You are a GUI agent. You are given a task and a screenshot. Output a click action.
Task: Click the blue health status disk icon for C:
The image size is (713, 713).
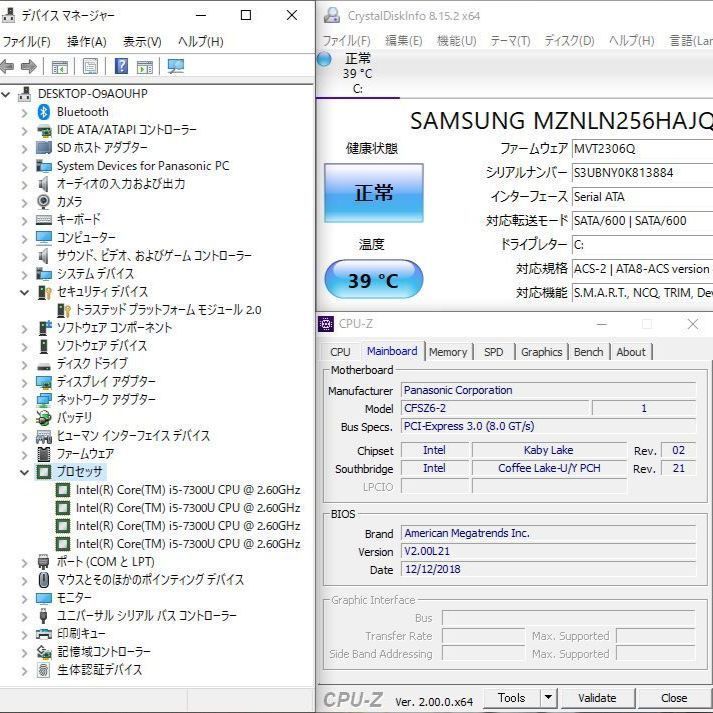click(x=324, y=59)
